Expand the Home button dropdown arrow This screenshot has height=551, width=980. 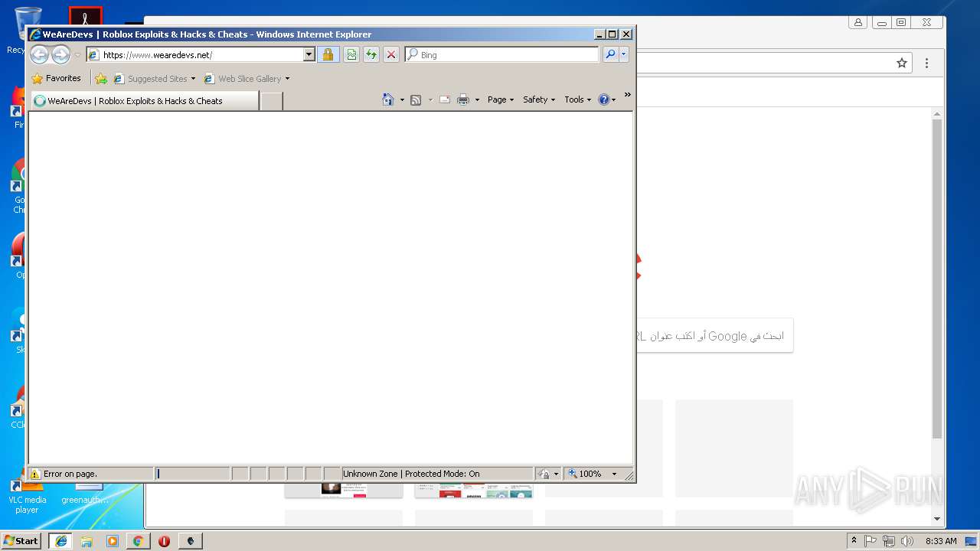(402, 100)
